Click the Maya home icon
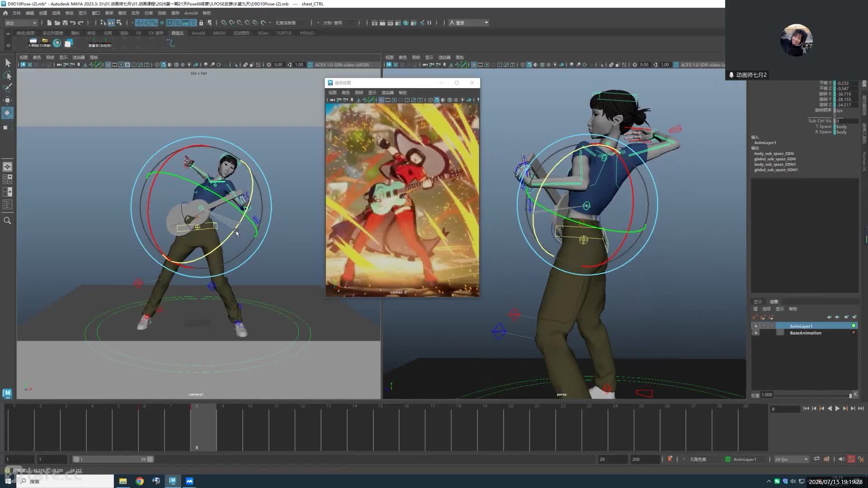The image size is (868, 488). pyautogui.click(x=5, y=13)
